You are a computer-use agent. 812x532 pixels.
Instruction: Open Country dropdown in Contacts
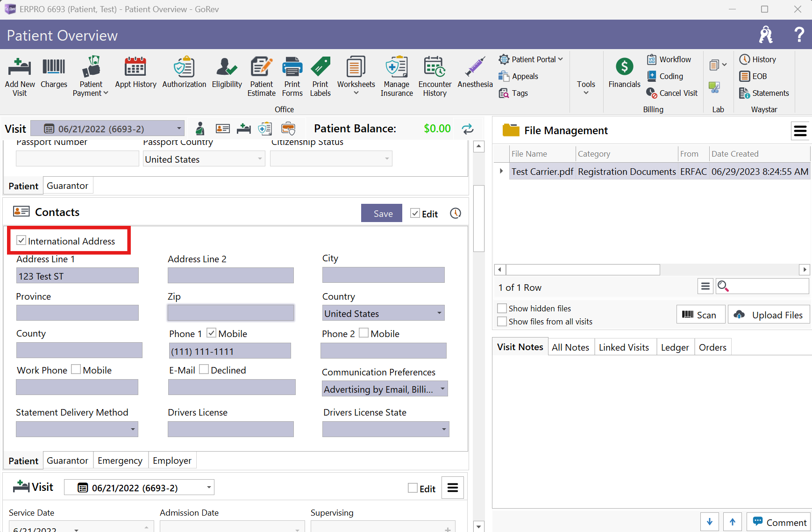click(383, 313)
